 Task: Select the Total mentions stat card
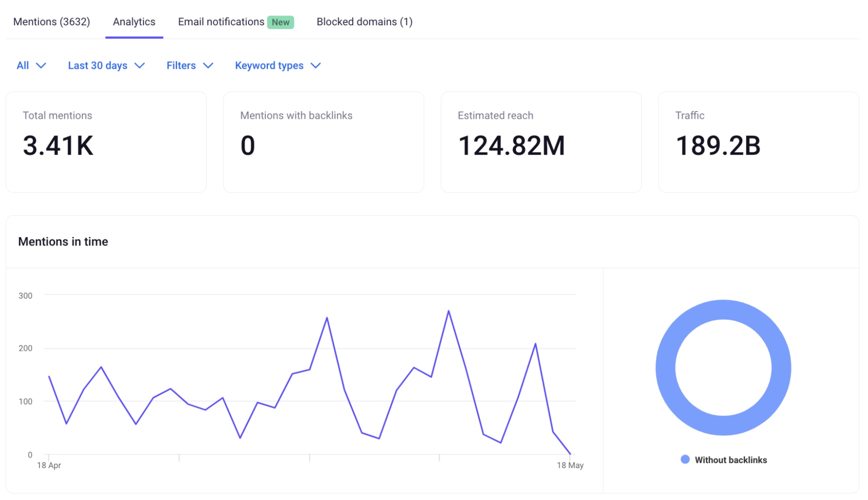(106, 142)
